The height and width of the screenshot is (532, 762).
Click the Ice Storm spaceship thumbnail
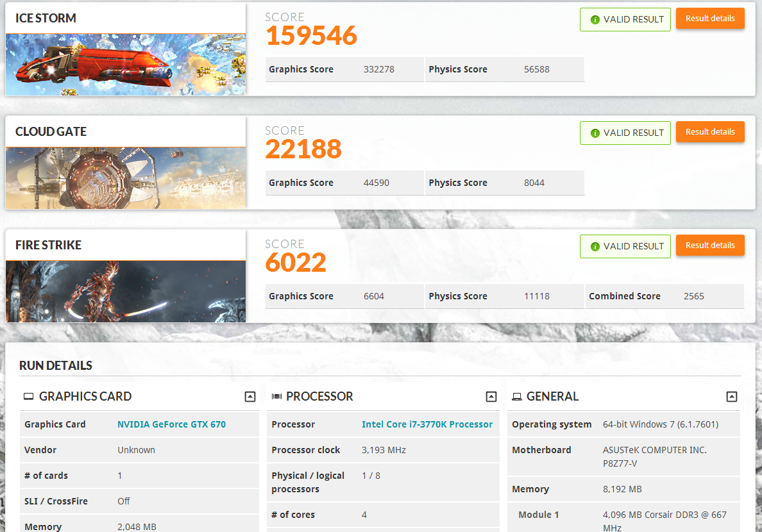pyautogui.click(x=125, y=65)
